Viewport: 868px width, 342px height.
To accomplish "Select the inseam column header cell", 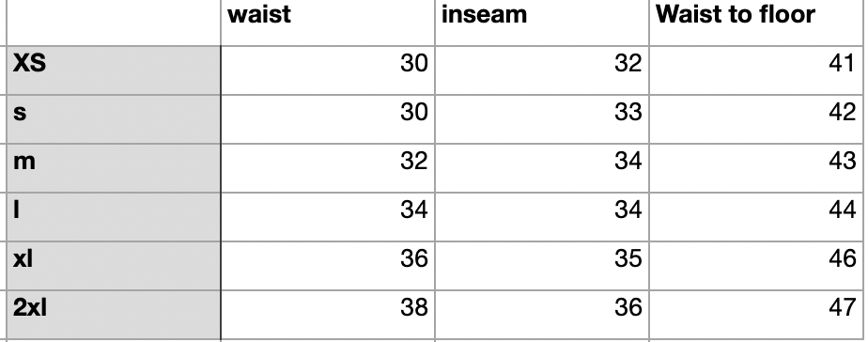I will pyautogui.click(x=542, y=23).
